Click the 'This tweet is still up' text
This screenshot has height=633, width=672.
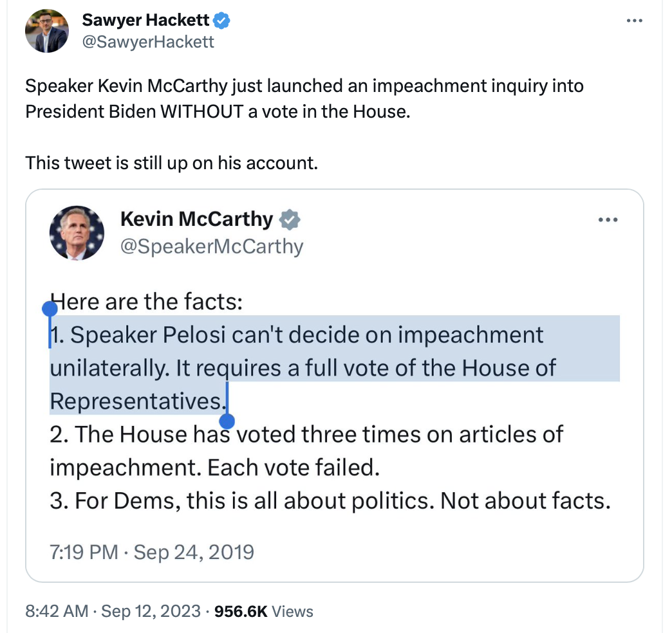(171, 162)
